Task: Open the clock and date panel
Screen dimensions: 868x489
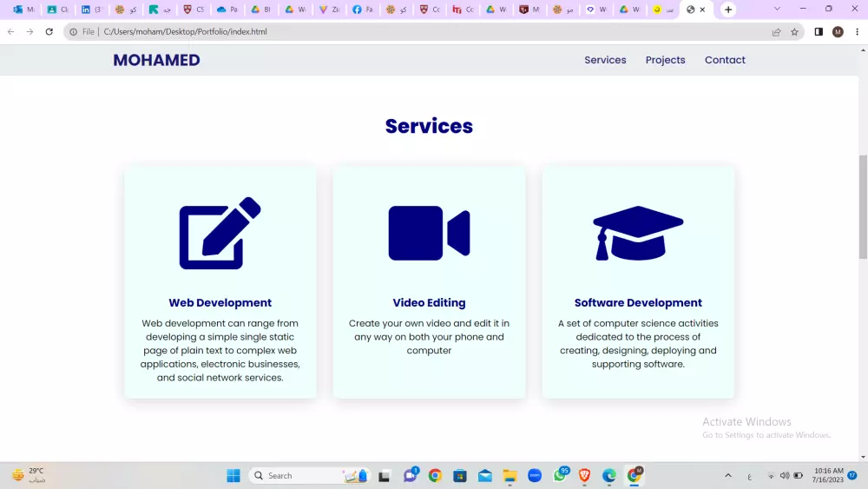Action: [827, 475]
